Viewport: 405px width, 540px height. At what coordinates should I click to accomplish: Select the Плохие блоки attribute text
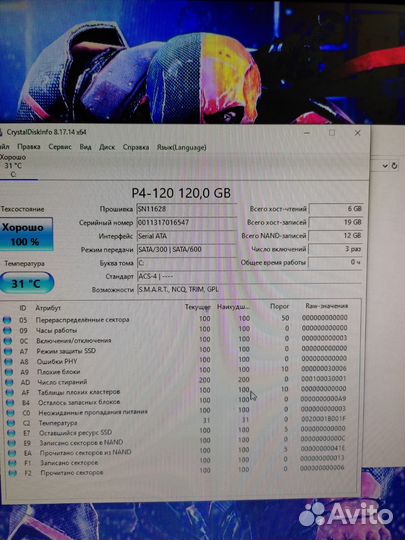59,372
